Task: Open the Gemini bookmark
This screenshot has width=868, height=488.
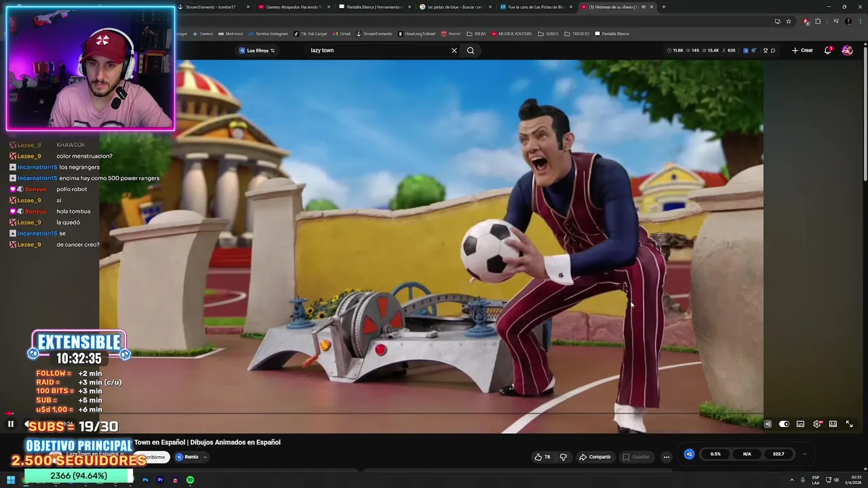Action: pos(202,33)
